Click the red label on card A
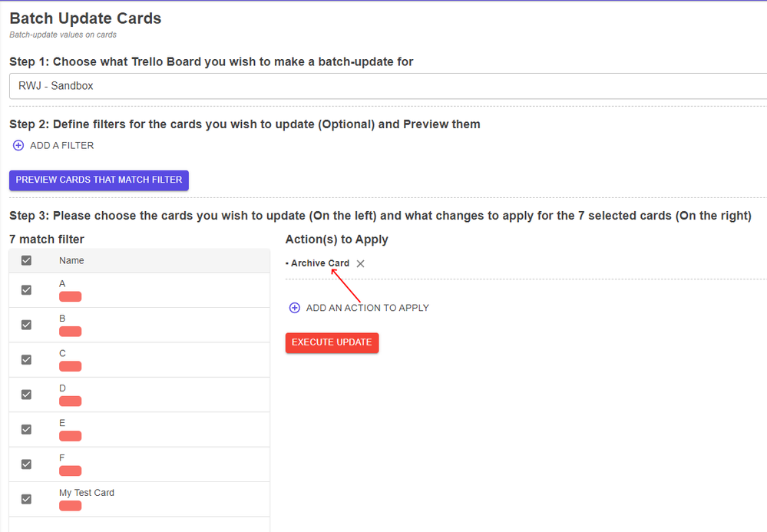 point(71,297)
